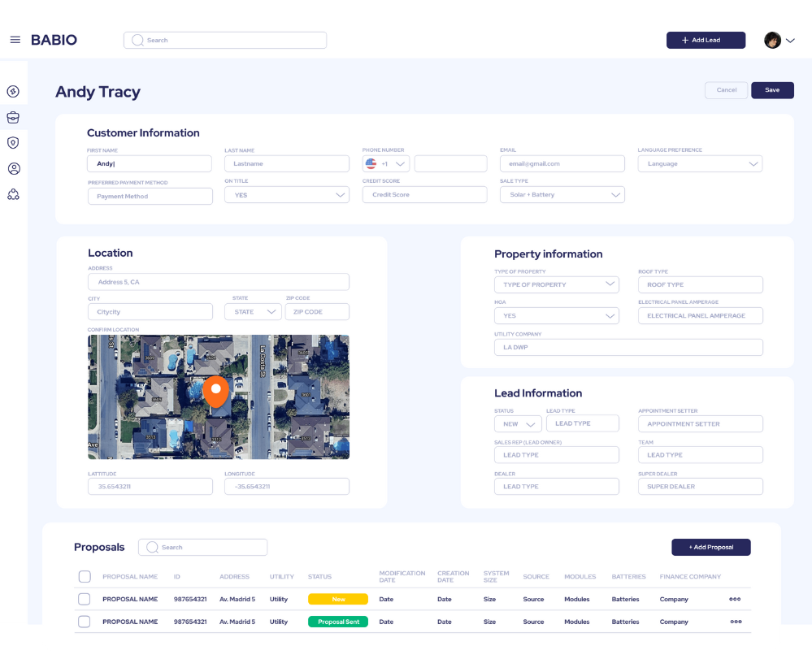Tick the select-all checkbox in proposals header
This screenshot has width=812, height=659.
[85, 576]
